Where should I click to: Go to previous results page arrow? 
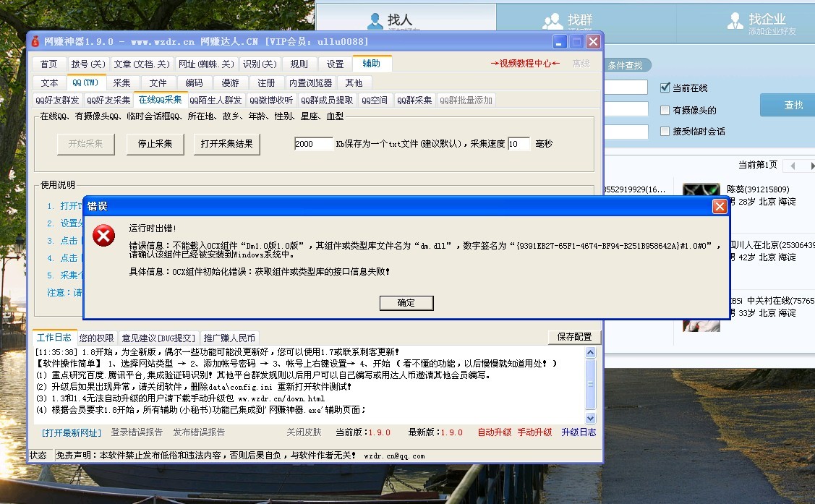793,166
